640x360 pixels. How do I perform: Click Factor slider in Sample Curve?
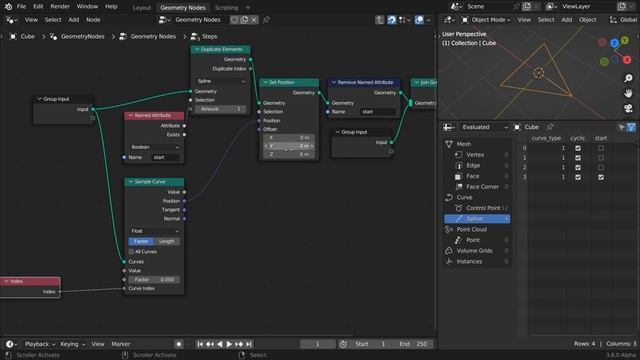[154, 280]
